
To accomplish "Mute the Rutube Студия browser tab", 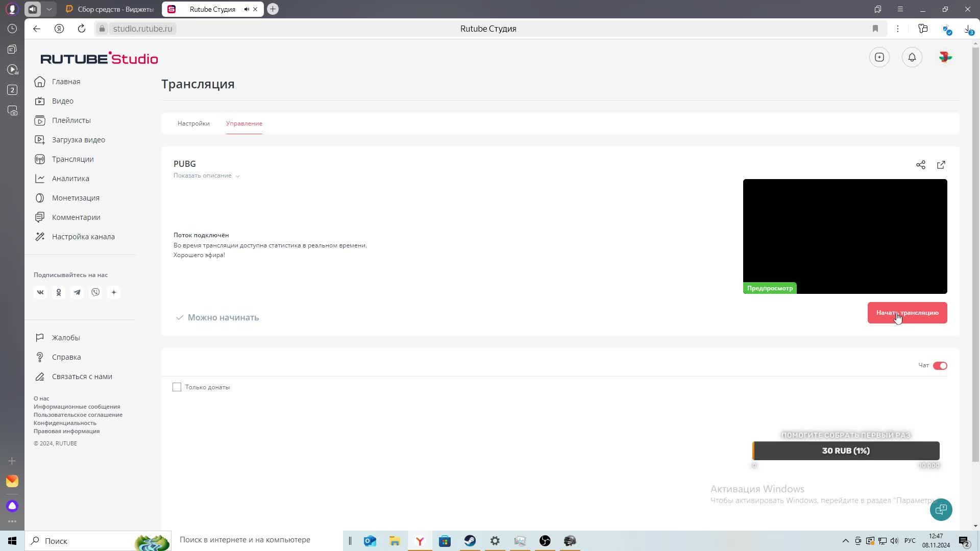I will pos(247,9).
